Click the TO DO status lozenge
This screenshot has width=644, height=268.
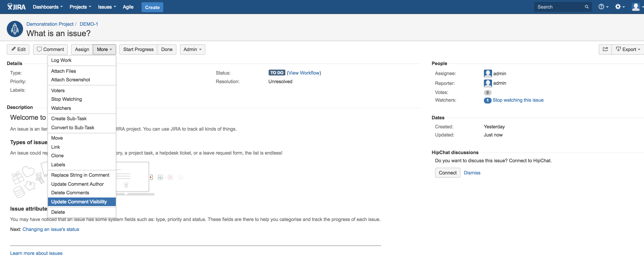click(277, 73)
